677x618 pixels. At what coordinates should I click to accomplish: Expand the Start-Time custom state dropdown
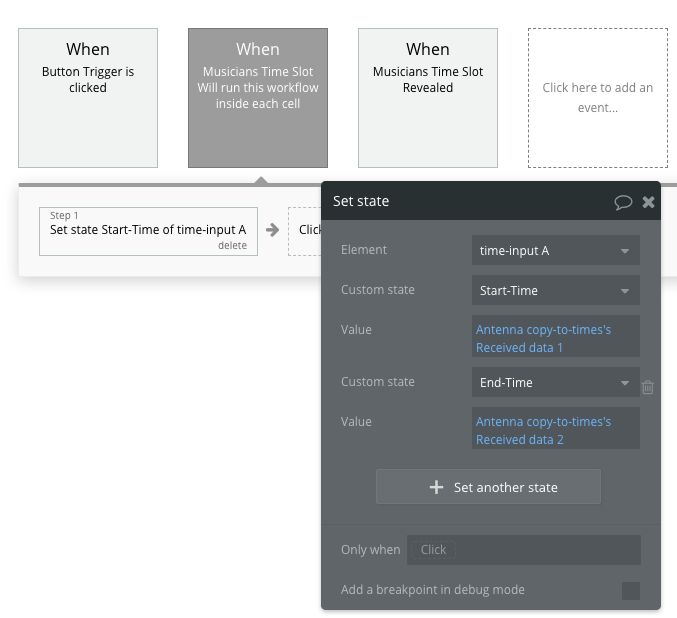pyautogui.click(x=555, y=291)
